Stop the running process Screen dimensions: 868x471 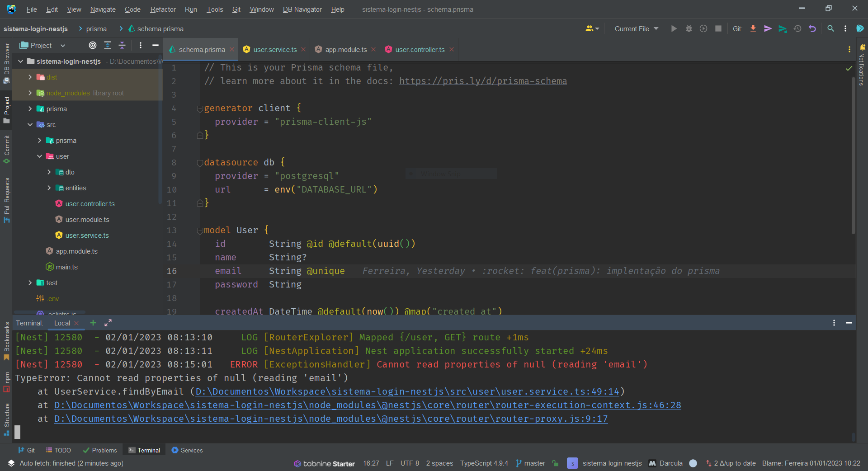click(x=718, y=28)
